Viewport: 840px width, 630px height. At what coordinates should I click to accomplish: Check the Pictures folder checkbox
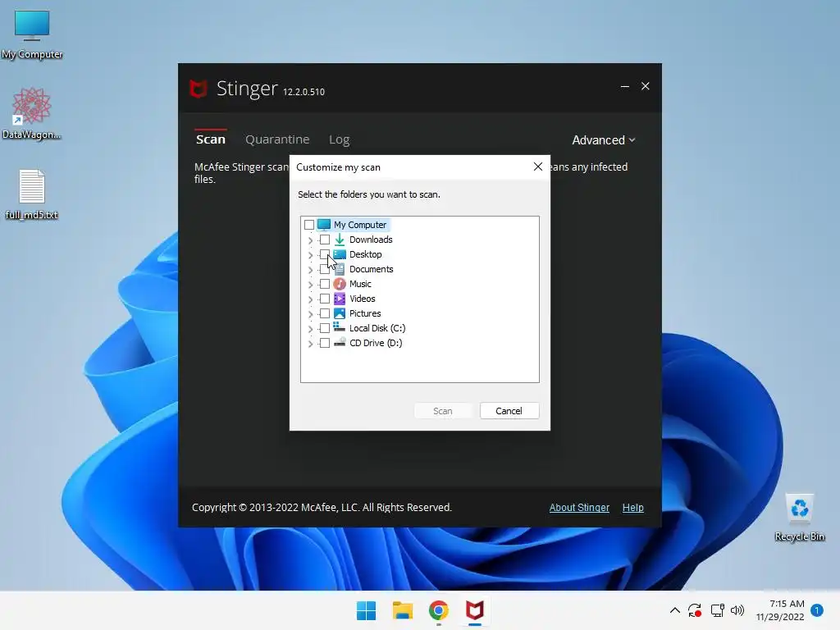coord(325,313)
